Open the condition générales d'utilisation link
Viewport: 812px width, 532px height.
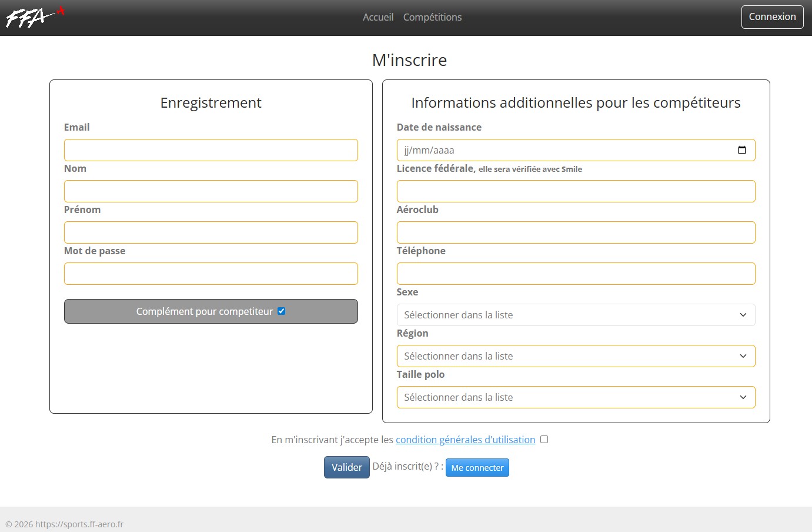point(465,440)
